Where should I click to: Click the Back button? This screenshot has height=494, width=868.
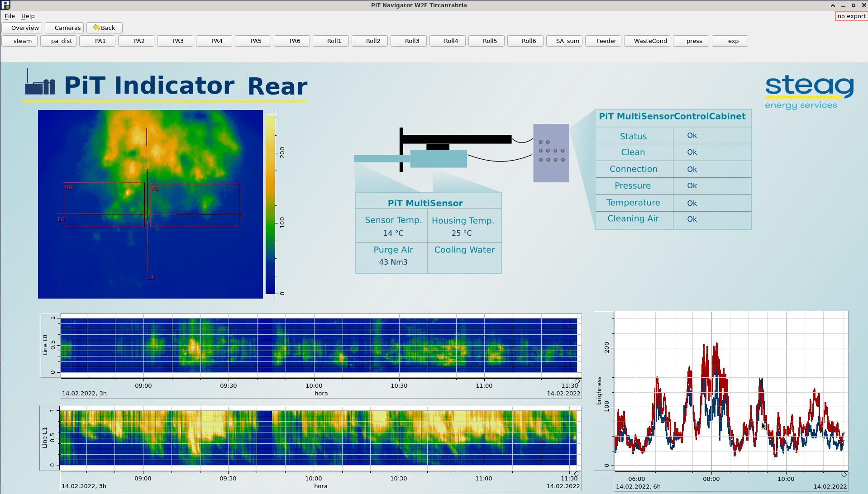click(x=105, y=28)
